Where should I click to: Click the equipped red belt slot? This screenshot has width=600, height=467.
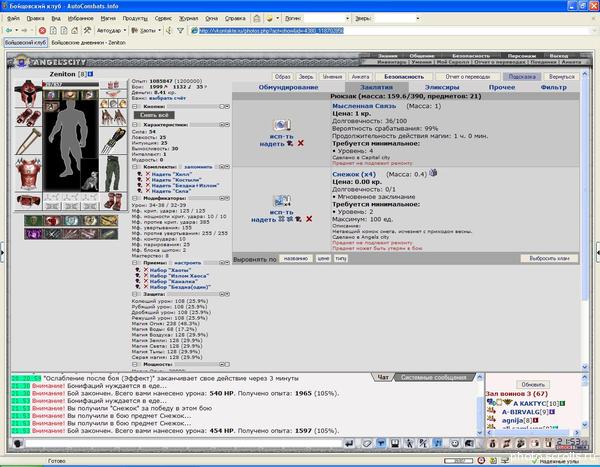coord(28,201)
